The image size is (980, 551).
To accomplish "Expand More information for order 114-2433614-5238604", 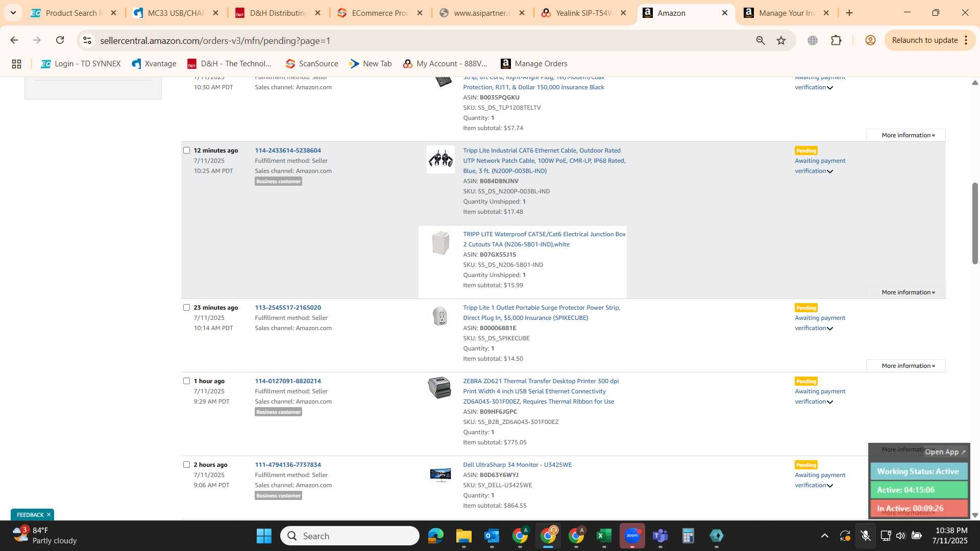I will [908, 292].
